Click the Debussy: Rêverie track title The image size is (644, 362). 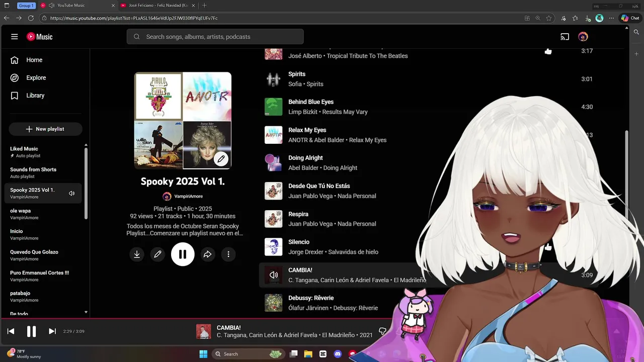click(x=311, y=298)
